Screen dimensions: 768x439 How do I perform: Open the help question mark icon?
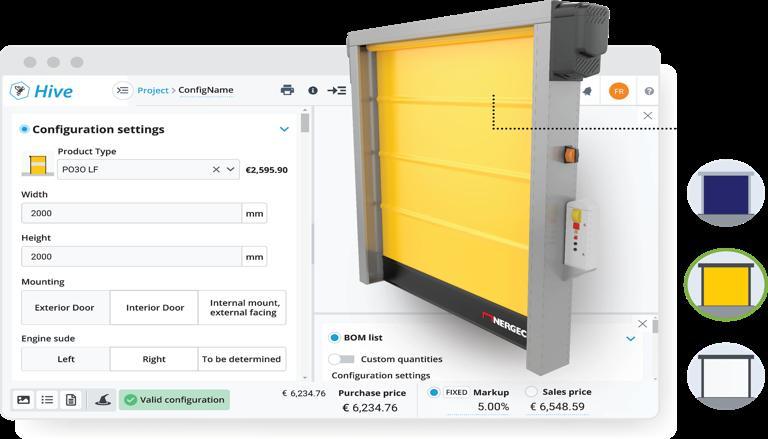tap(649, 91)
